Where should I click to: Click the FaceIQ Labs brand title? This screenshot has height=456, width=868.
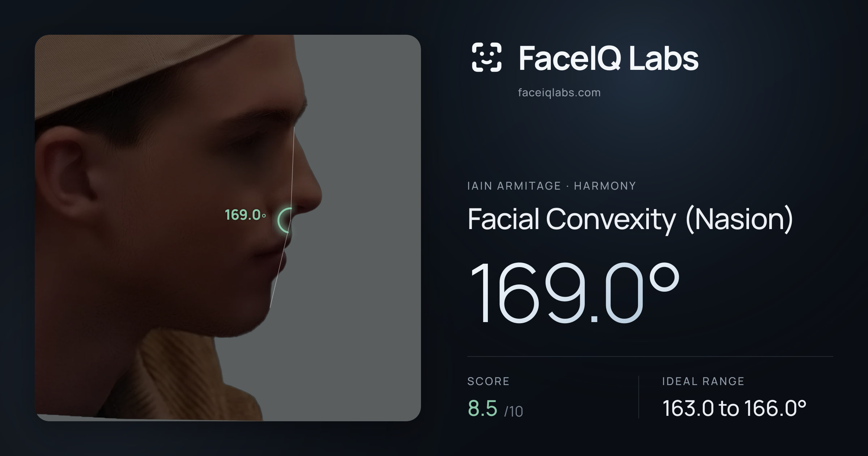pos(609,58)
